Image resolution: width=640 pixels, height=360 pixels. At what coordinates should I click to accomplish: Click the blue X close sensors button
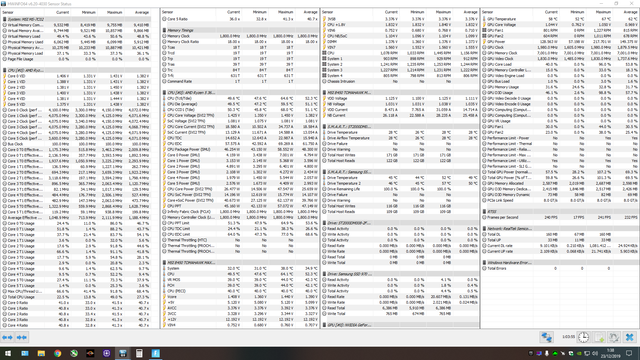click(629, 337)
